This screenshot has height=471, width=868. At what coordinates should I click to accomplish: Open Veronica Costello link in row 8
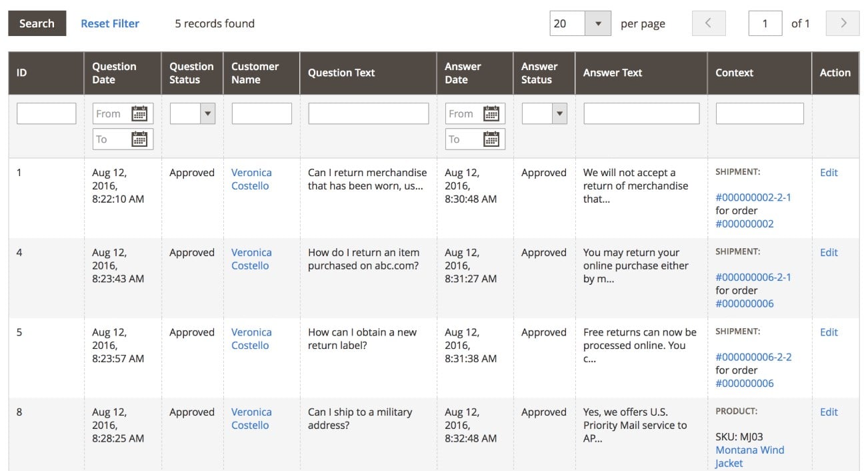(x=251, y=419)
